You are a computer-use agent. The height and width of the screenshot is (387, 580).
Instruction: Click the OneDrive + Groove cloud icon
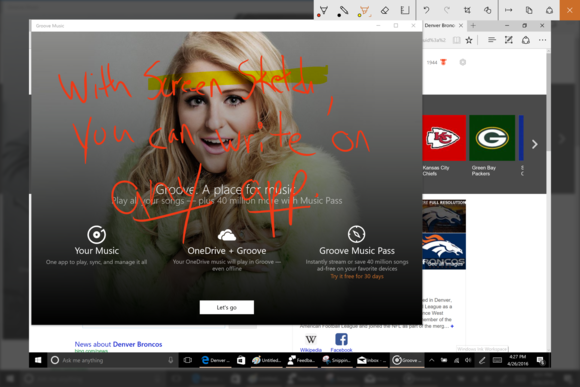(227, 235)
